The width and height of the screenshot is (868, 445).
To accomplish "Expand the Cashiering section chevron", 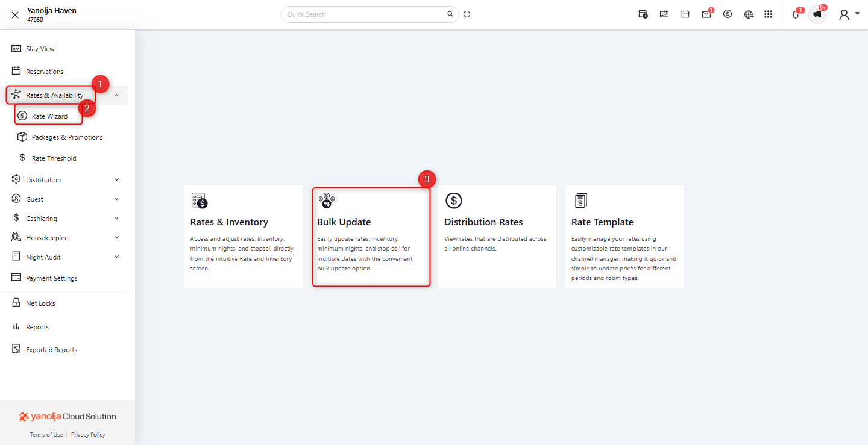I will click(x=116, y=218).
